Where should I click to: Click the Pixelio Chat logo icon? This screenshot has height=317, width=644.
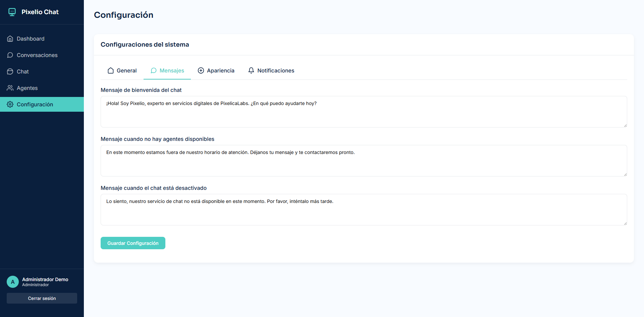click(x=12, y=12)
